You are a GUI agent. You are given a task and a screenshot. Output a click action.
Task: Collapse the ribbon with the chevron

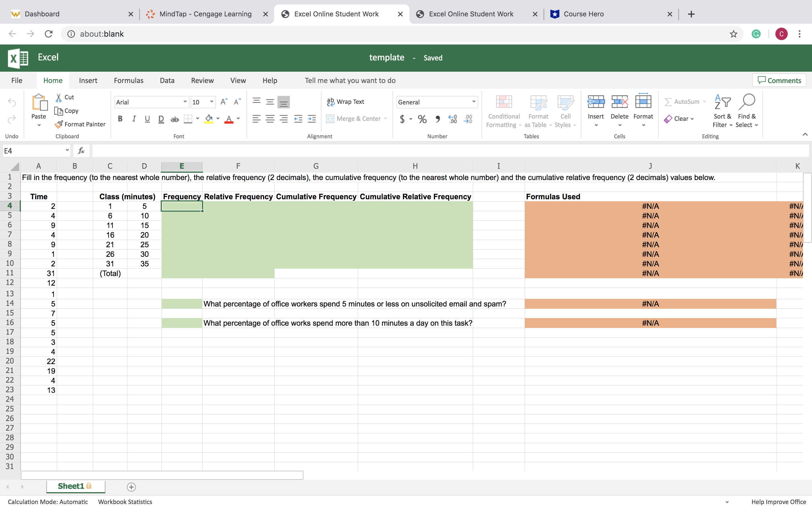pos(805,134)
